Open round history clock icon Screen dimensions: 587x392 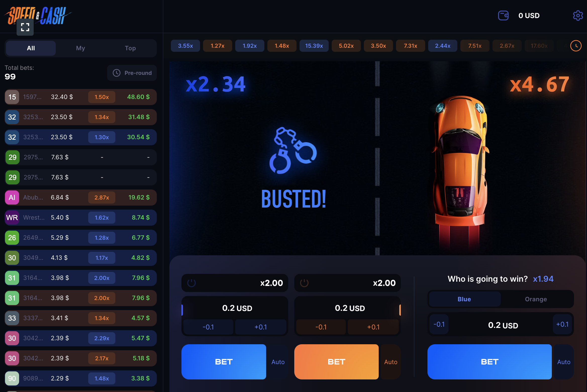(576, 46)
